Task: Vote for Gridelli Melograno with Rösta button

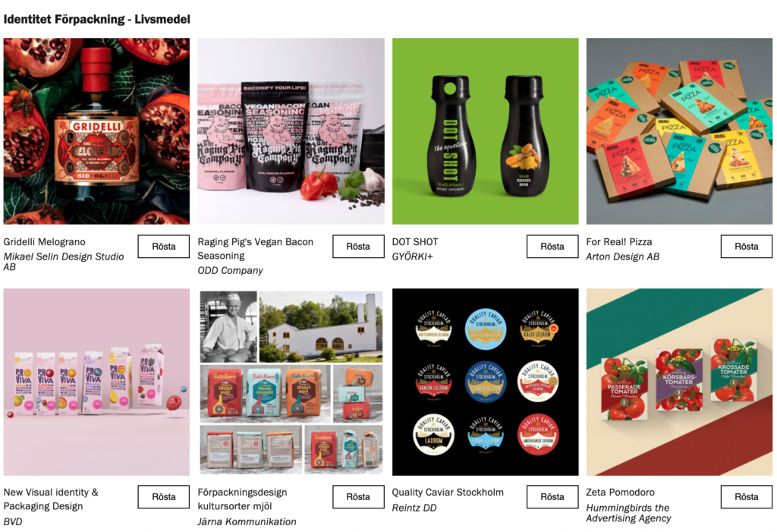Action: click(x=164, y=247)
